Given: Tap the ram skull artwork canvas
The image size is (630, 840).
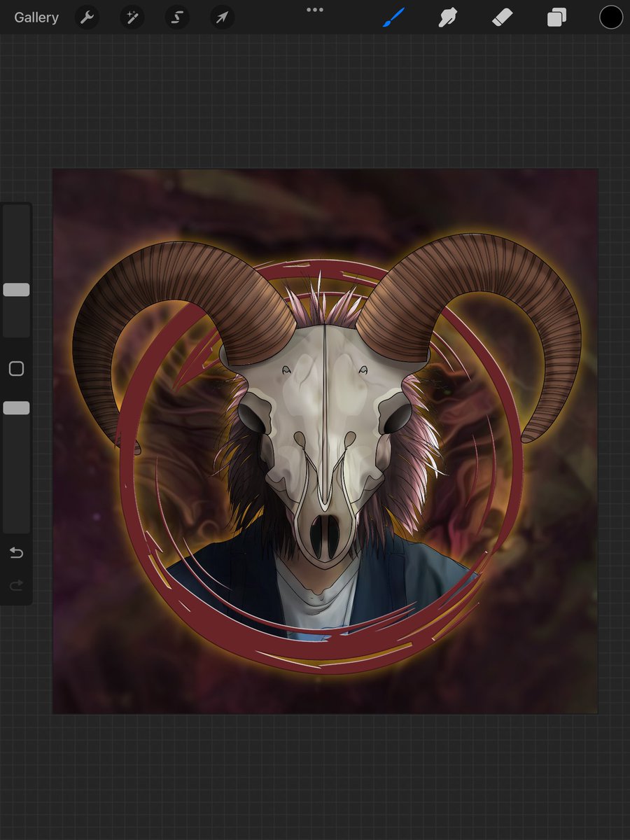Looking at the screenshot, I should point(325,441).
